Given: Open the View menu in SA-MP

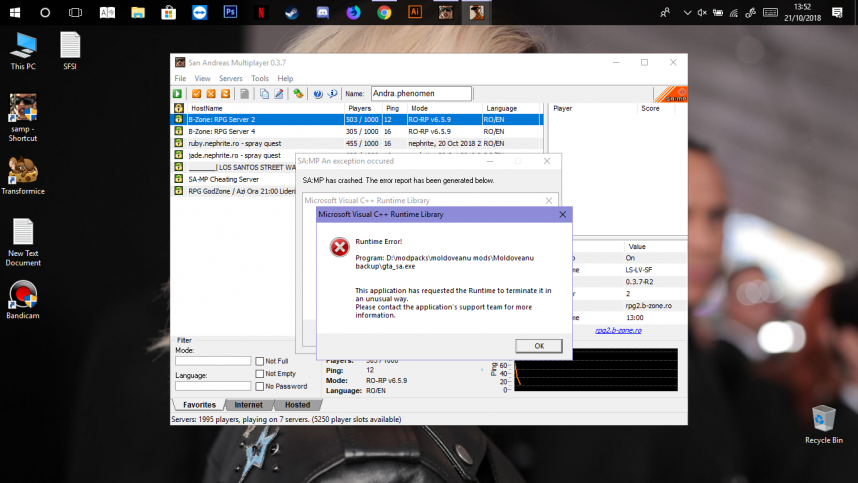Looking at the screenshot, I should point(202,78).
